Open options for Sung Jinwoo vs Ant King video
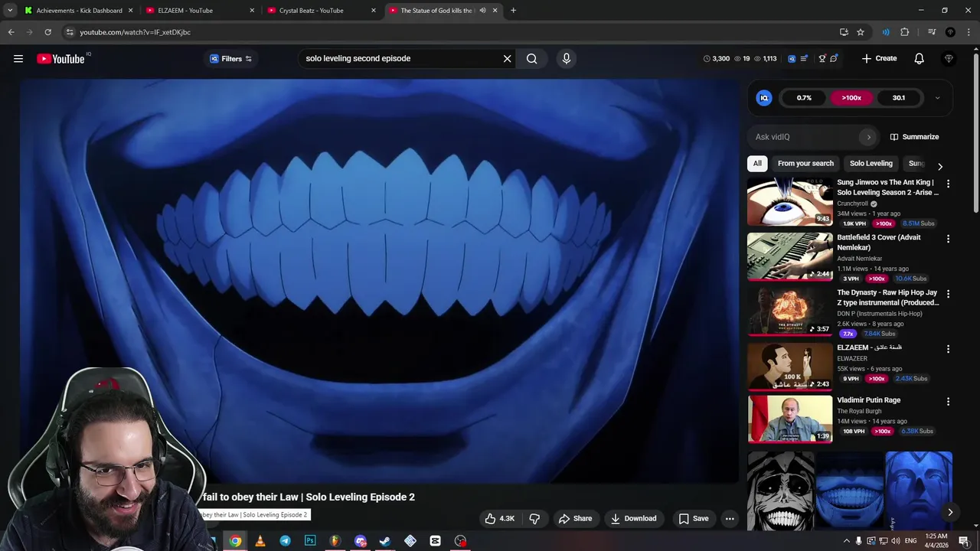The width and height of the screenshot is (980, 551). (x=948, y=184)
